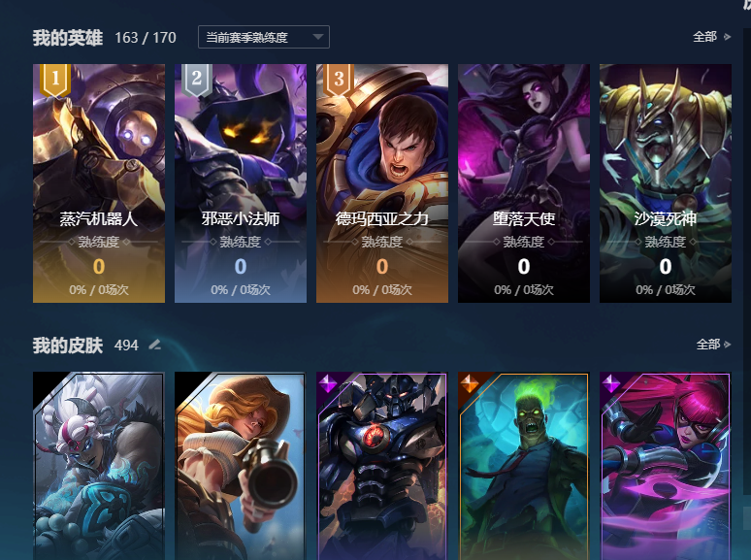The width and height of the screenshot is (751, 560).
Task: Click purple gem icon on robot skin
Action: pyautogui.click(x=328, y=383)
